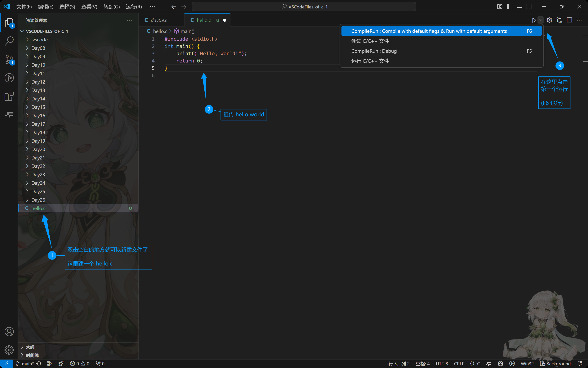This screenshot has height=368, width=588.
Task: Open Explorer panel ellipsis actions
Action: (x=130, y=20)
